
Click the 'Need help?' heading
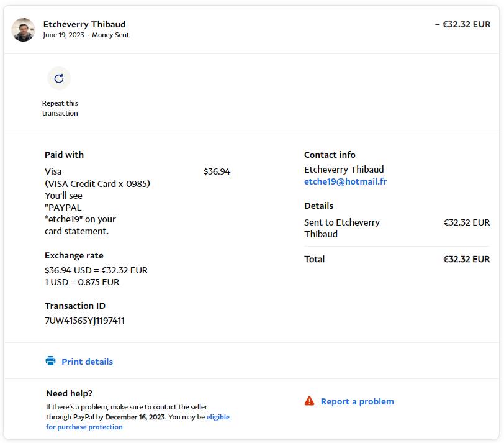69,393
